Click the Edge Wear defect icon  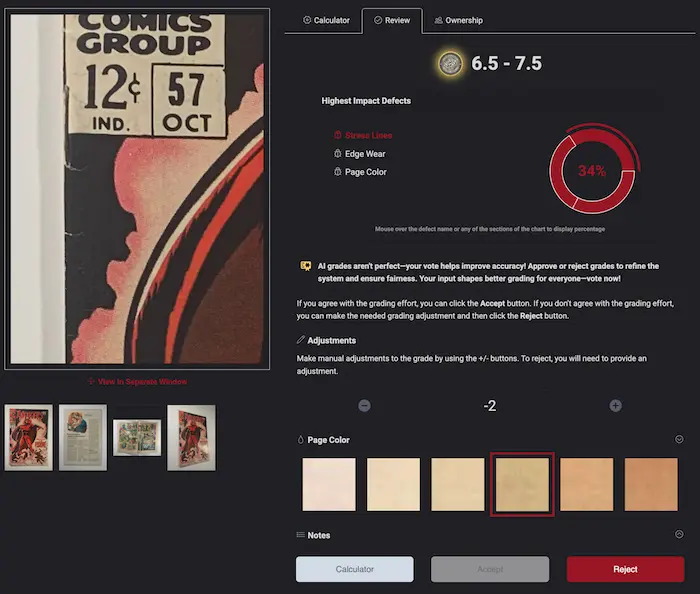coord(337,154)
